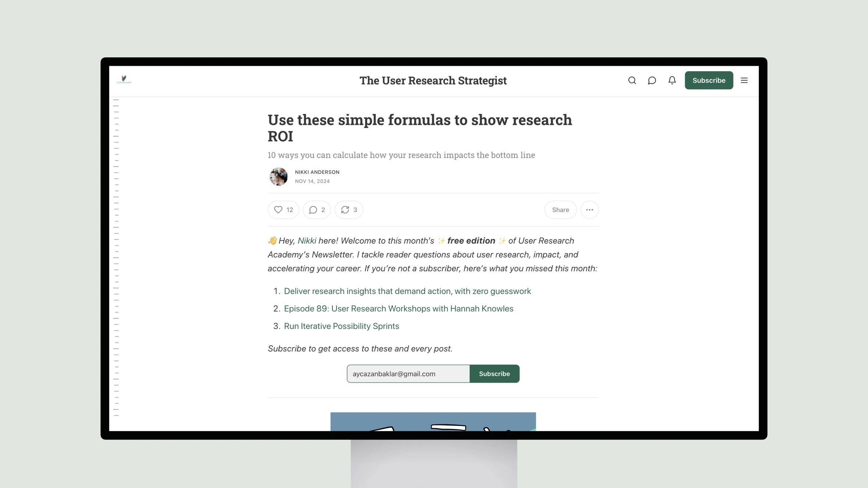Image resolution: width=868 pixels, height=488 pixels.
Task: Open the chat bubble icon in header
Action: pyautogui.click(x=652, y=80)
